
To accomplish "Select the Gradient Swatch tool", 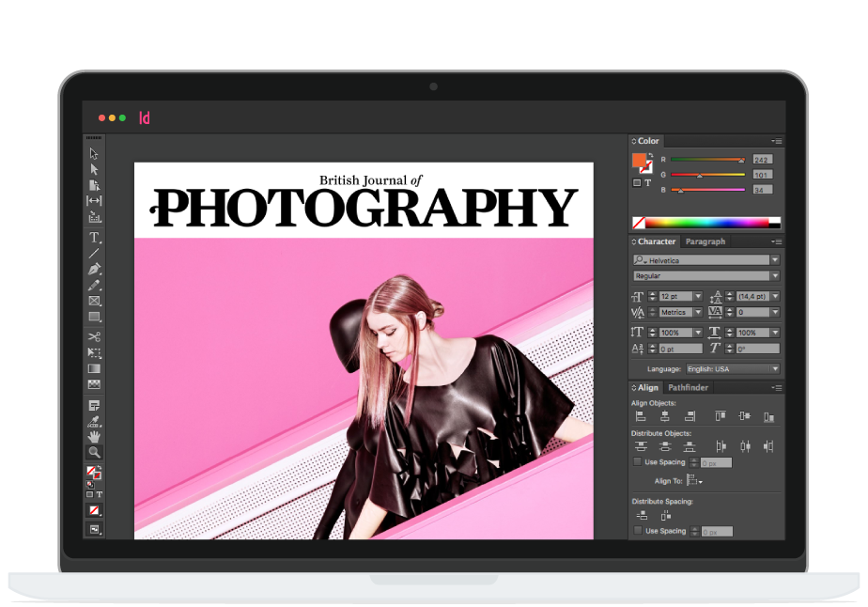I will [x=94, y=368].
